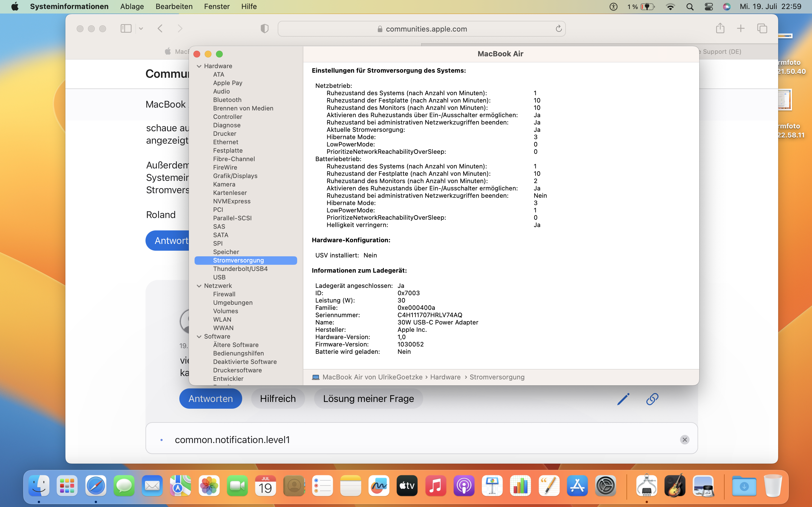Open System Settings from the Dock
The height and width of the screenshot is (507, 812).
[x=606, y=486]
